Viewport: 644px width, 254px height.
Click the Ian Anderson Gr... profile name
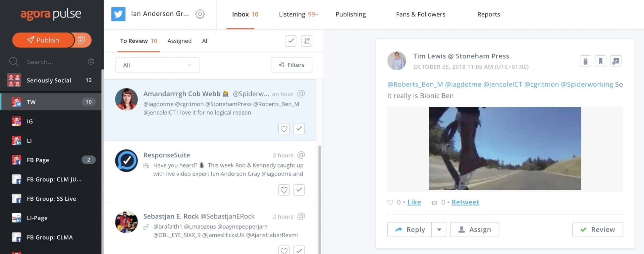pyautogui.click(x=160, y=14)
